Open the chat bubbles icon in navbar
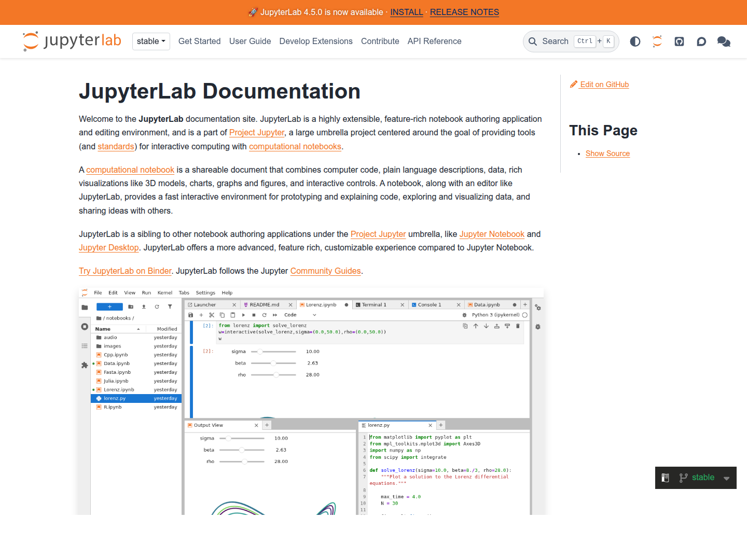This screenshot has width=747, height=560. tap(724, 41)
